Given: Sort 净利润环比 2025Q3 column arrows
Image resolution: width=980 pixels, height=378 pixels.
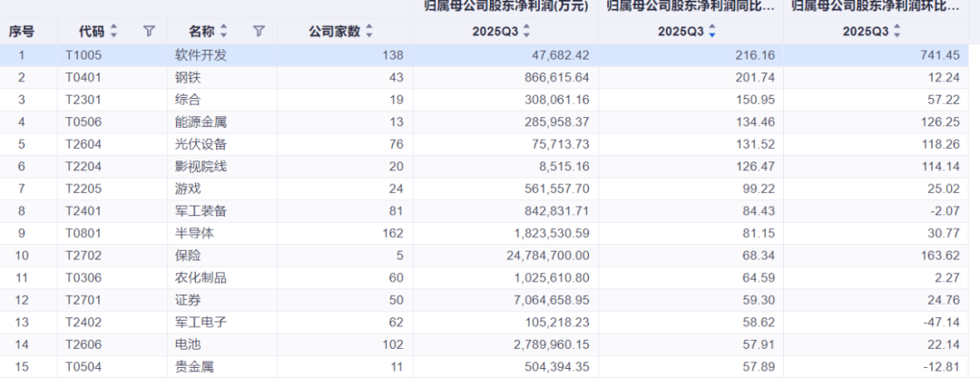Looking at the screenshot, I should point(897,31).
